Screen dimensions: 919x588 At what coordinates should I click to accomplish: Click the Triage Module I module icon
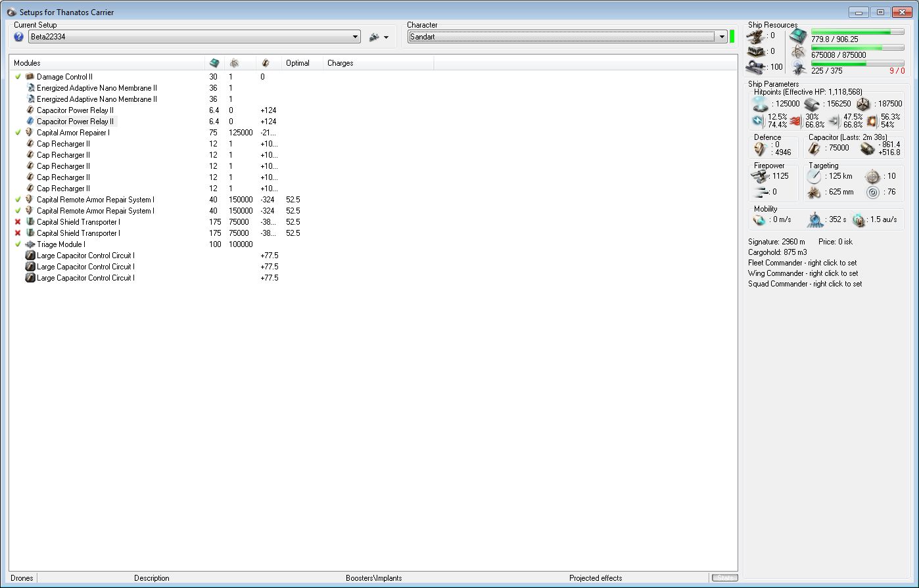click(x=30, y=244)
